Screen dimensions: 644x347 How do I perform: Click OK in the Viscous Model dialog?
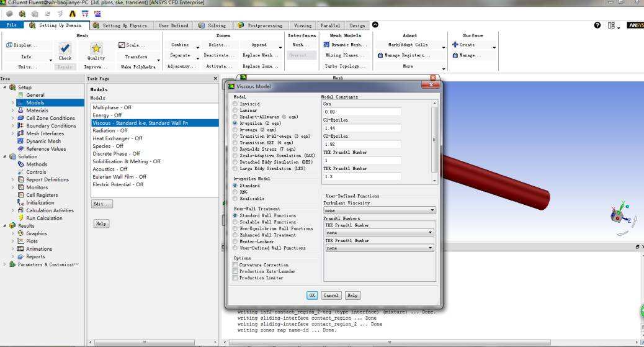(312, 295)
